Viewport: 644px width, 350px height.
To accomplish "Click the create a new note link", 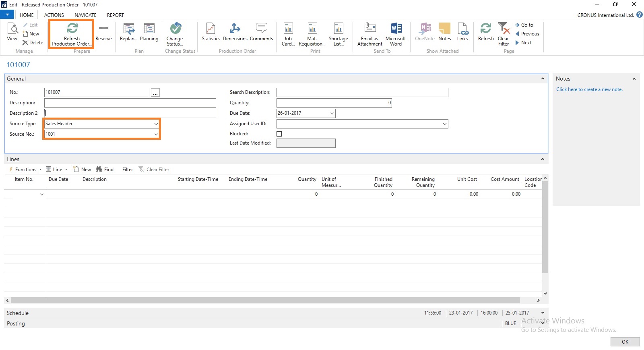I will [x=589, y=89].
